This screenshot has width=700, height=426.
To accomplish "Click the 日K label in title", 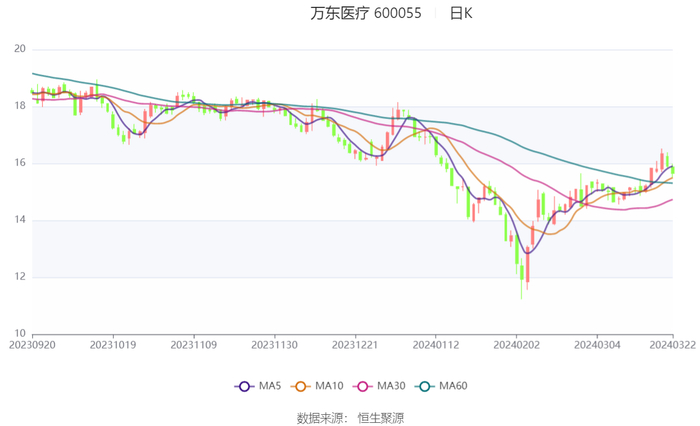I will 461,13.
